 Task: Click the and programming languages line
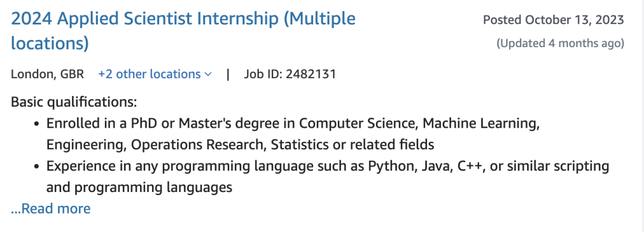coord(139,188)
